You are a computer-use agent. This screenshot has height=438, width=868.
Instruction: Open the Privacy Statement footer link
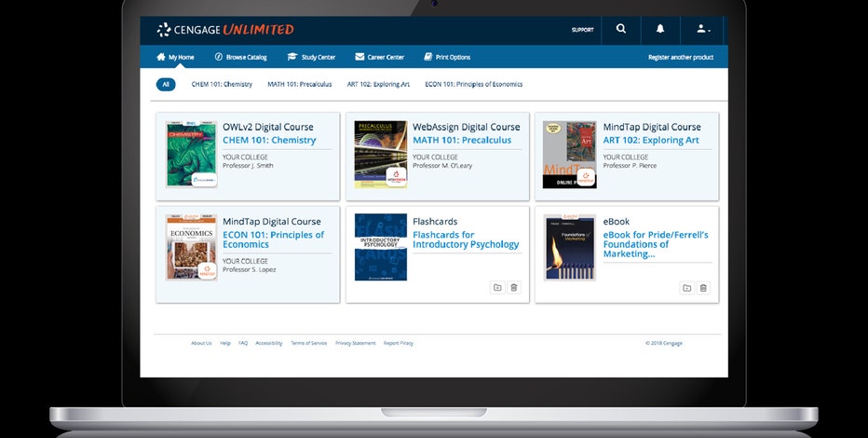pyautogui.click(x=356, y=343)
